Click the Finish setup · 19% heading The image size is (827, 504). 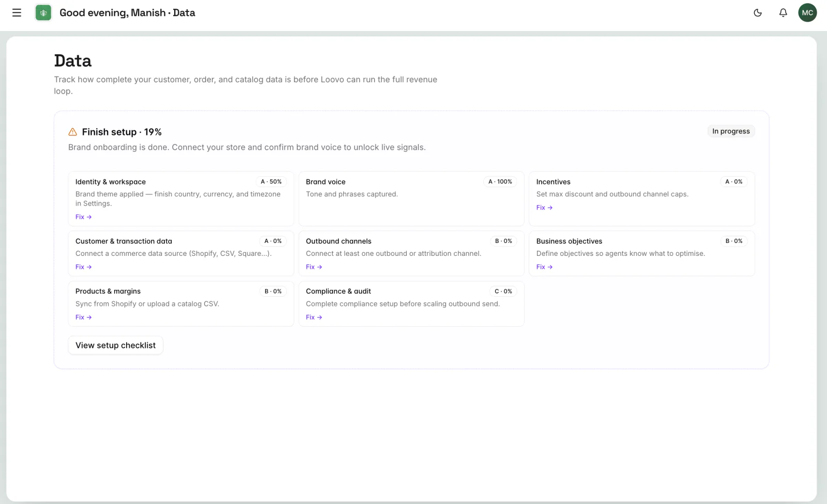click(x=121, y=132)
